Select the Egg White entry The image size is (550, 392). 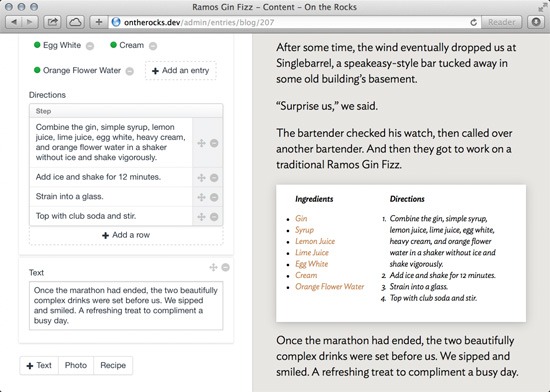(58, 45)
